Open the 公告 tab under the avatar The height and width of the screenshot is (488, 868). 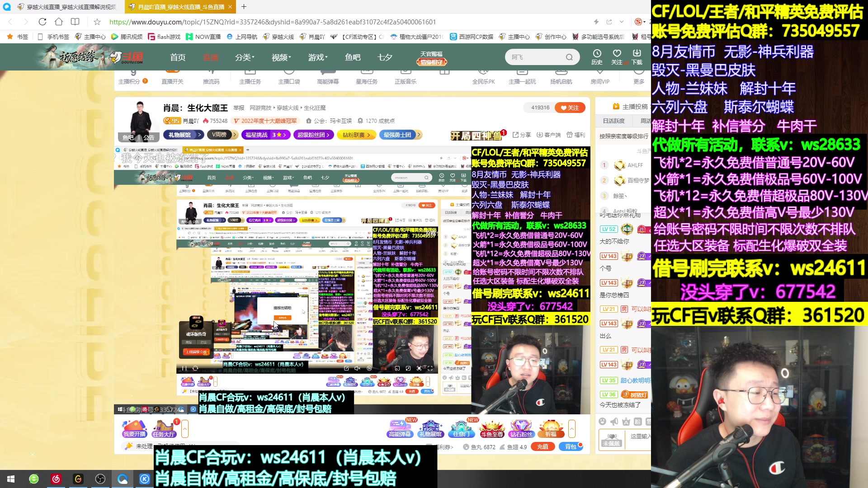(149, 137)
